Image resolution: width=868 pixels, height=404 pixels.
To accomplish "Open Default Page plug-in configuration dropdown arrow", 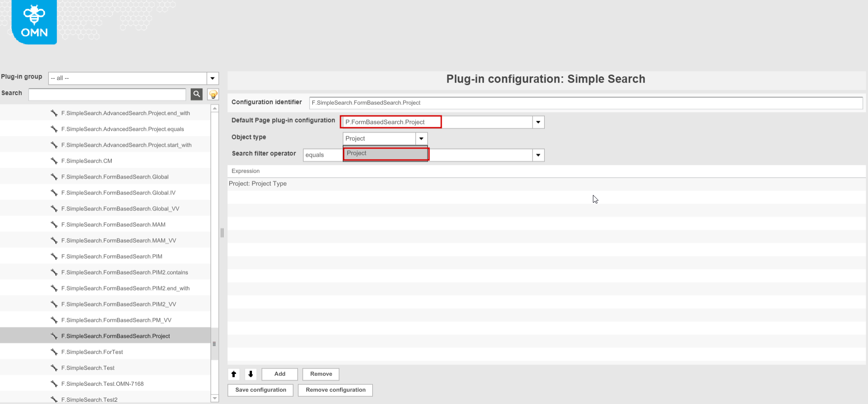I will [538, 122].
